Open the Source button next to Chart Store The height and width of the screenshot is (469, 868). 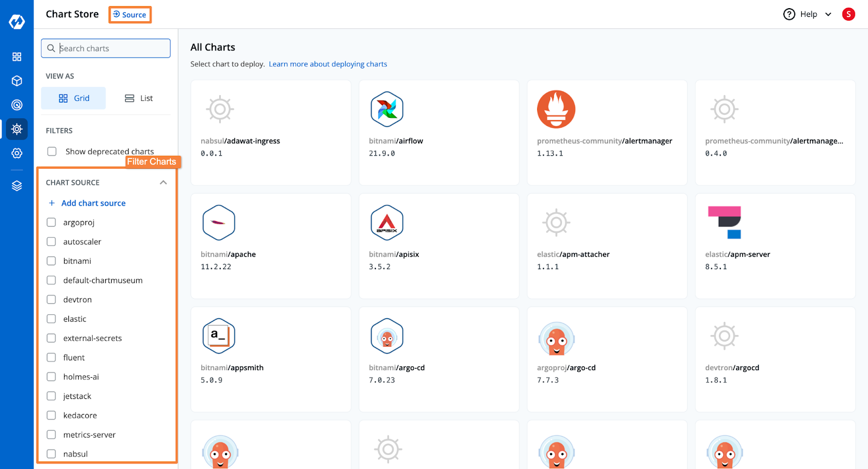pyautogui.click(x=130, y=15)
